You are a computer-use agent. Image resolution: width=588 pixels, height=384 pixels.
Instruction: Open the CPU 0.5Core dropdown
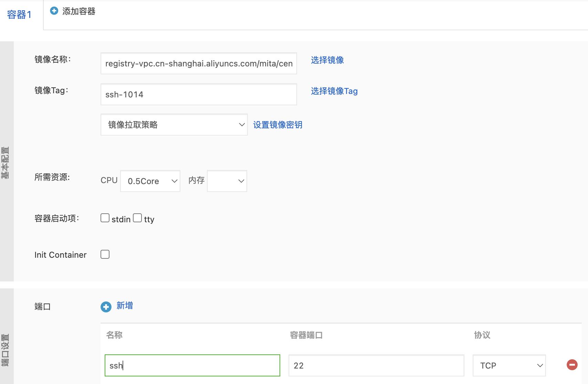(150, 181)
